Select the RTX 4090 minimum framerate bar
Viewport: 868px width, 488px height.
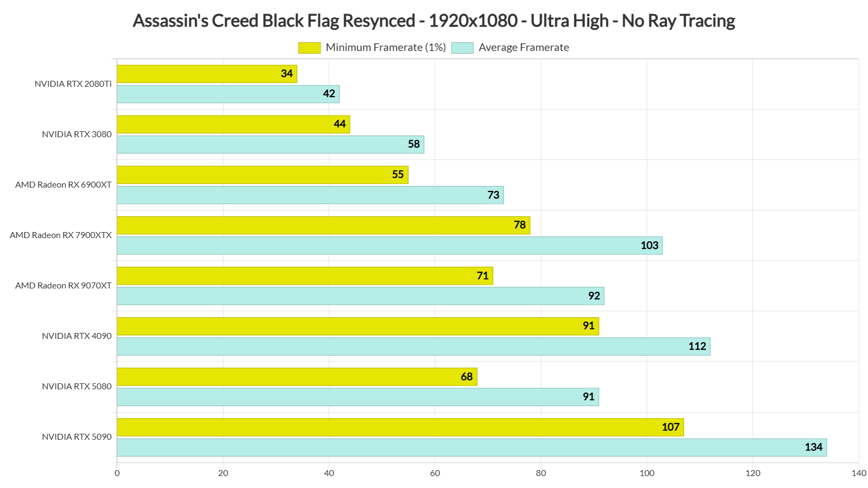[x=358, y=326]
